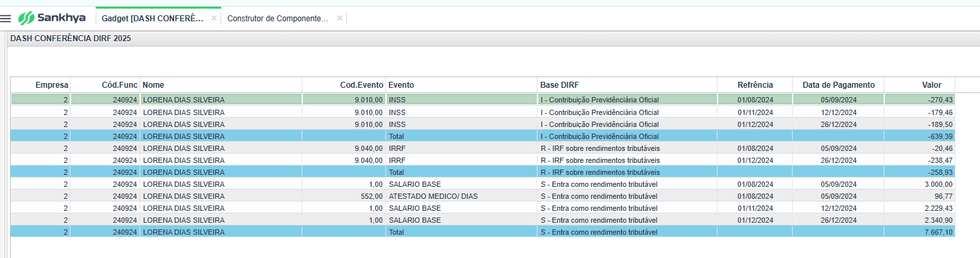Select the Gadget DASH CONFERÊ tab

click(x=152, y=19)
